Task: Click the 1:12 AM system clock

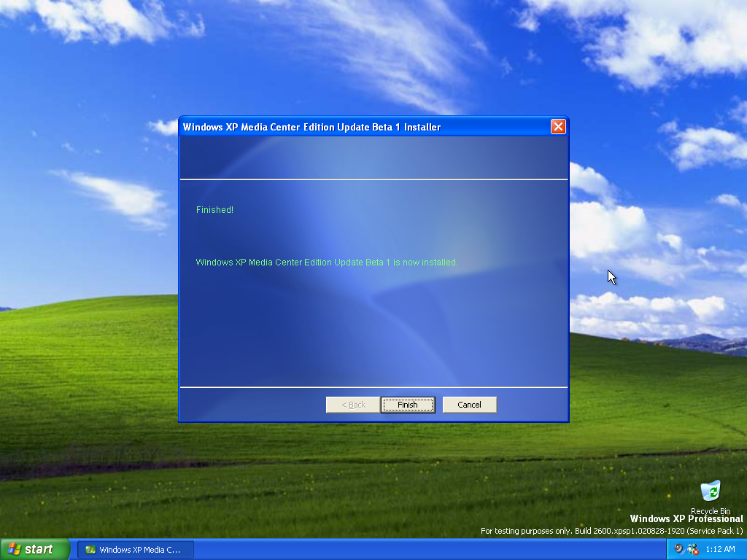Action: pos(720,549)
